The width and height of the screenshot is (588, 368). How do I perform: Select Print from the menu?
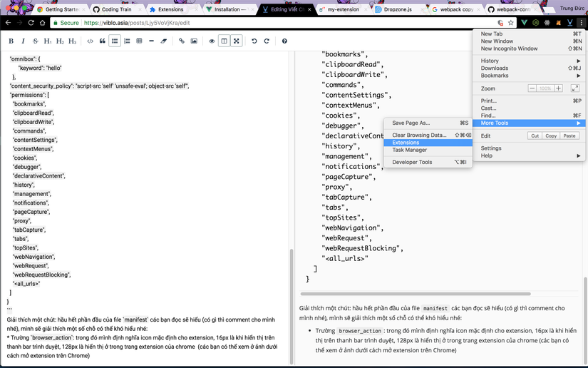(529, 101)
